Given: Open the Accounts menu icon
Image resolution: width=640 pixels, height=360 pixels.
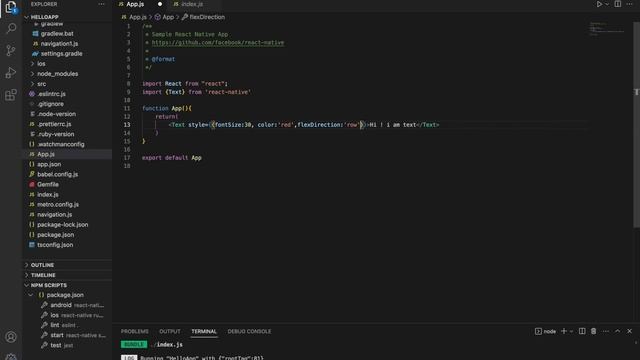Looking at the screenshot, I should [11, 337].
